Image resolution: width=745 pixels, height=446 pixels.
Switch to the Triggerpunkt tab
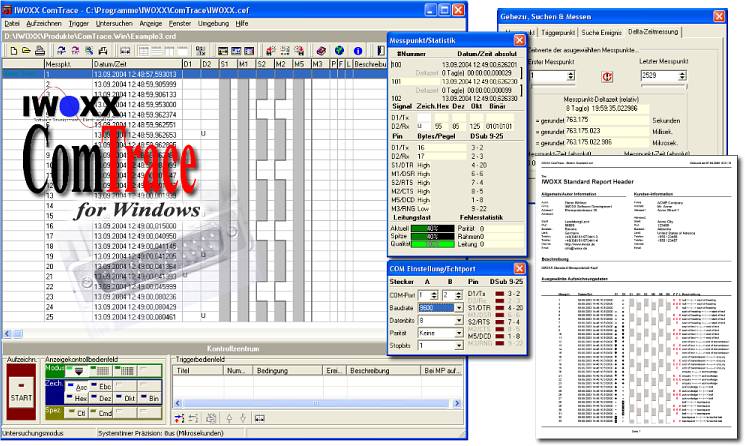[x=558, y=32]
